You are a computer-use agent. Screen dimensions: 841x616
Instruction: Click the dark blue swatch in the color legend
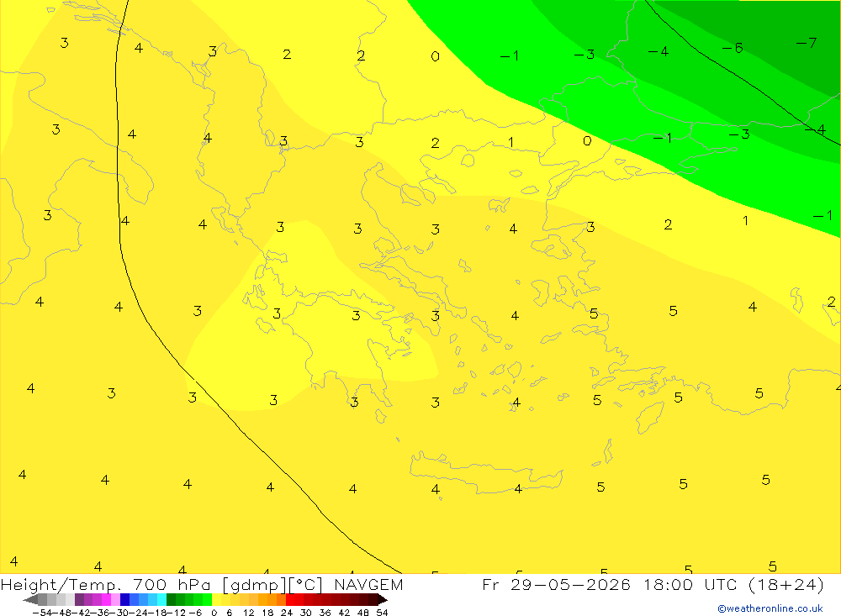pyautogui.click(x=124, y=600)
